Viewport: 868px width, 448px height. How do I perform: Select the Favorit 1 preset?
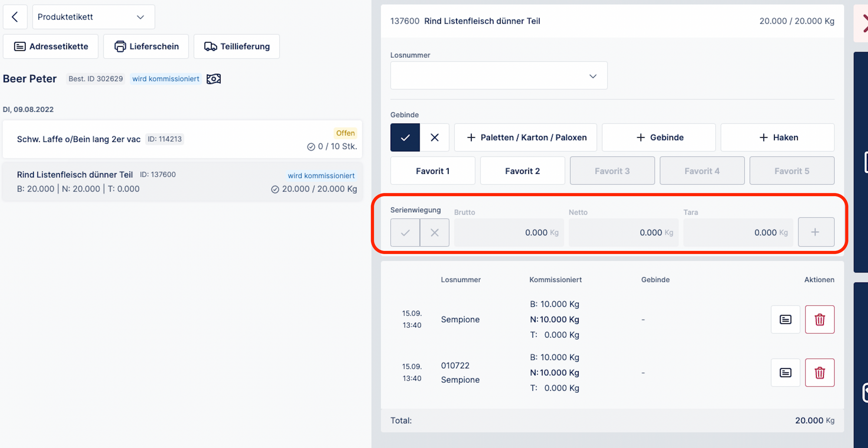pyautogui.click(x=433, y=171)
